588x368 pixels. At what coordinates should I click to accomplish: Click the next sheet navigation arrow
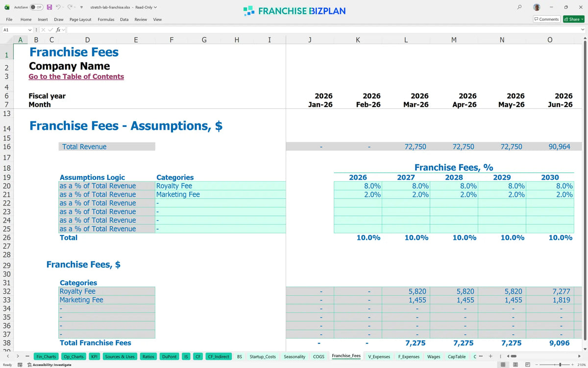(x=18, y=356)
